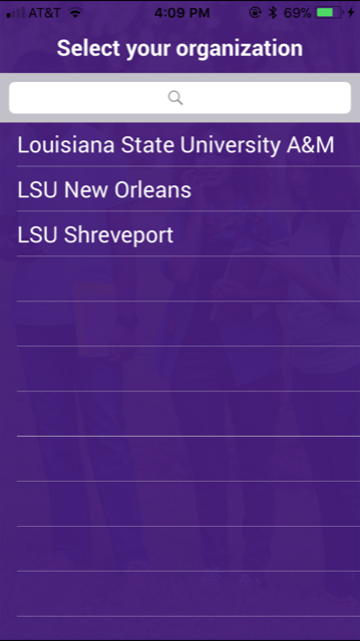The width and height of the screenshot is (360, 641).
Task: Tap the "Select your organization" heading
Action: point(180,48)
